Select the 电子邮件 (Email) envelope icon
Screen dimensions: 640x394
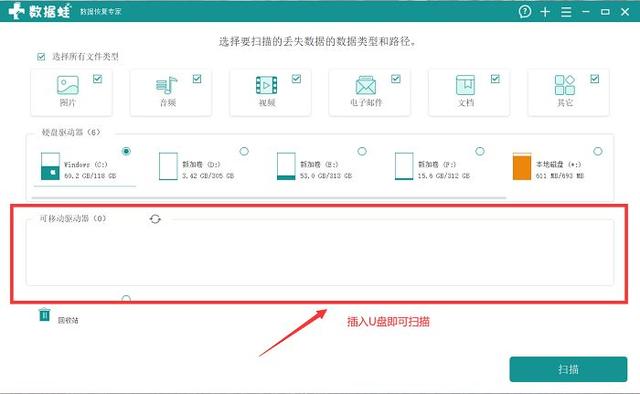(366, 85)
